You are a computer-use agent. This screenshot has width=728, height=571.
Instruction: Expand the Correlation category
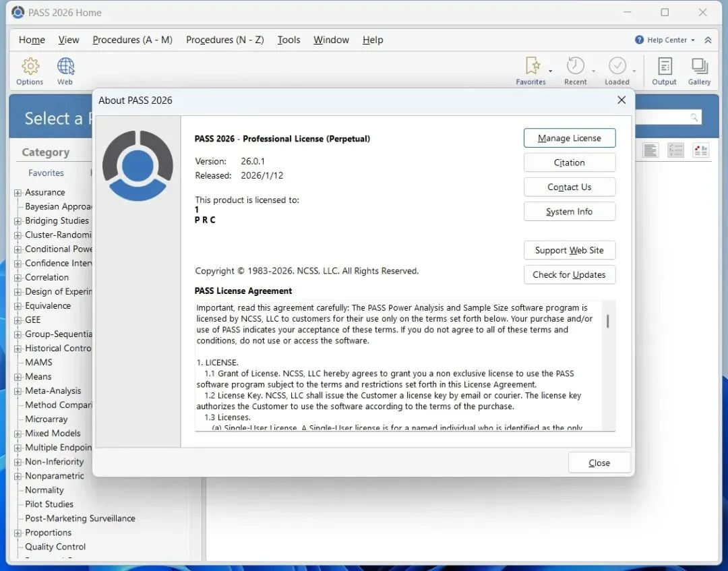click(x=18, y=278)
